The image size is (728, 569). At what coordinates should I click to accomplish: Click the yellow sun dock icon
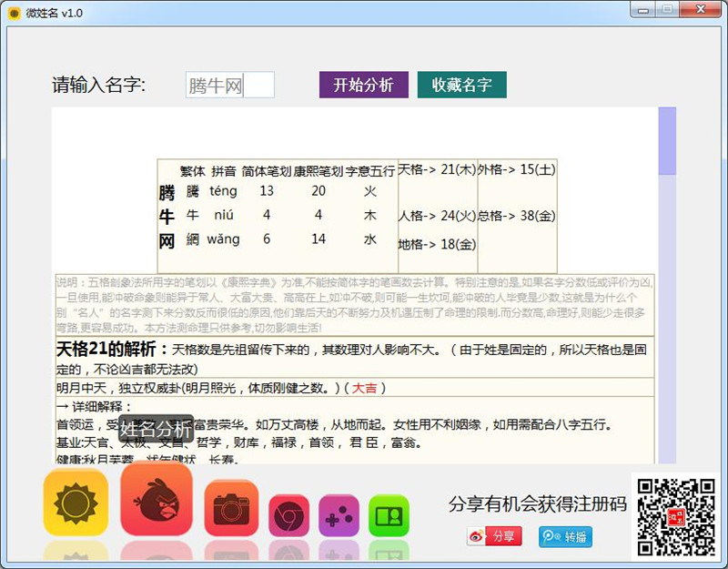(x=76, y=503)
